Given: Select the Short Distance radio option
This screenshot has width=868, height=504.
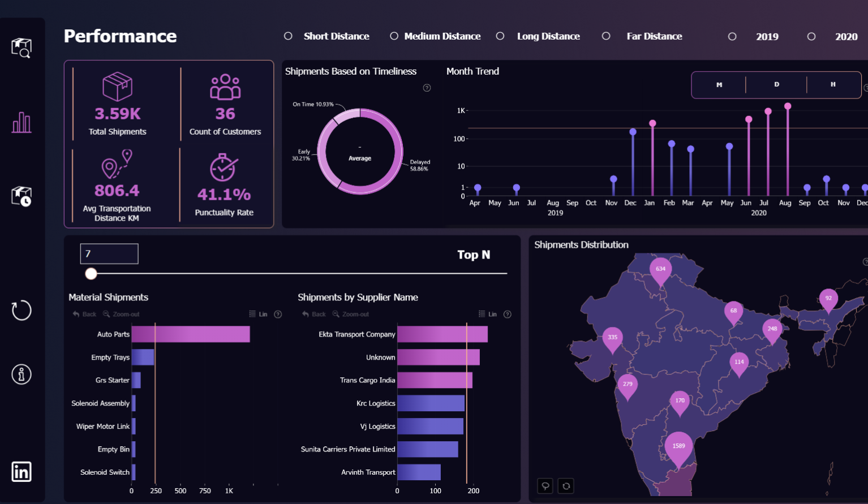Looking at the screenshot, I should pyautogui.click(x=288, y=36).
